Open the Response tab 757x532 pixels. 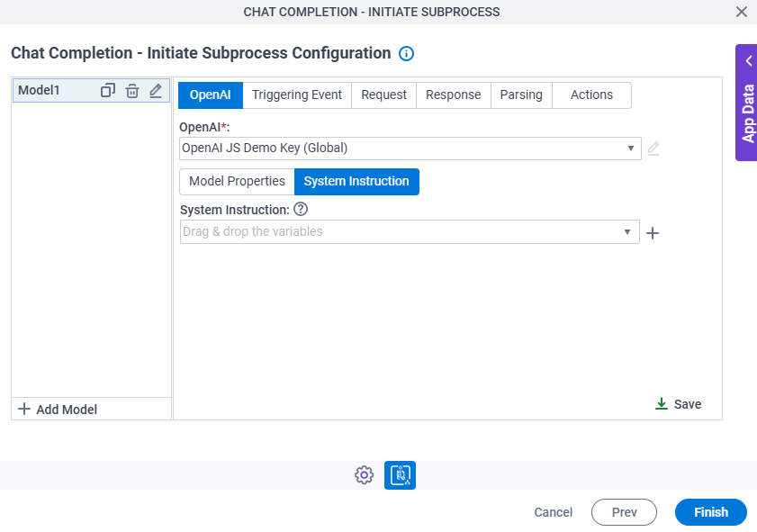(454, 95)
